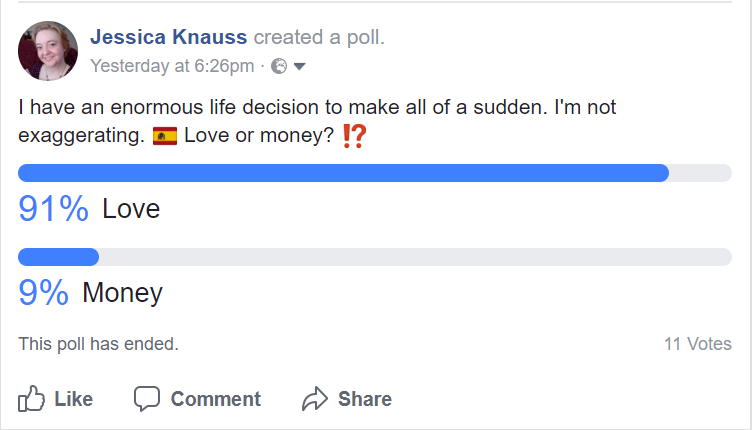This screenshot has height=430, width=752.
Task: Click the thumbs-up Like icon
Action: click(x=32, y=399)
